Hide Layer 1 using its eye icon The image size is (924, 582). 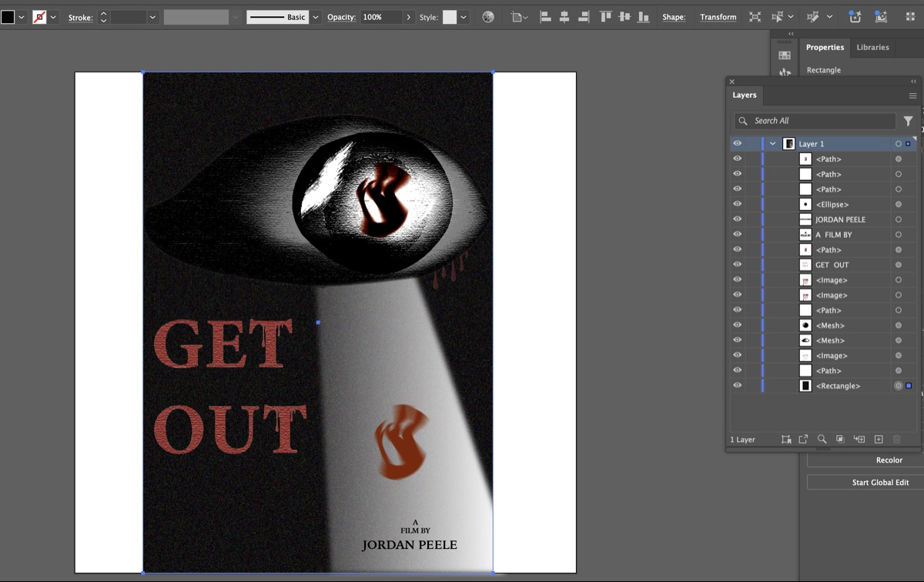[737, 144]
